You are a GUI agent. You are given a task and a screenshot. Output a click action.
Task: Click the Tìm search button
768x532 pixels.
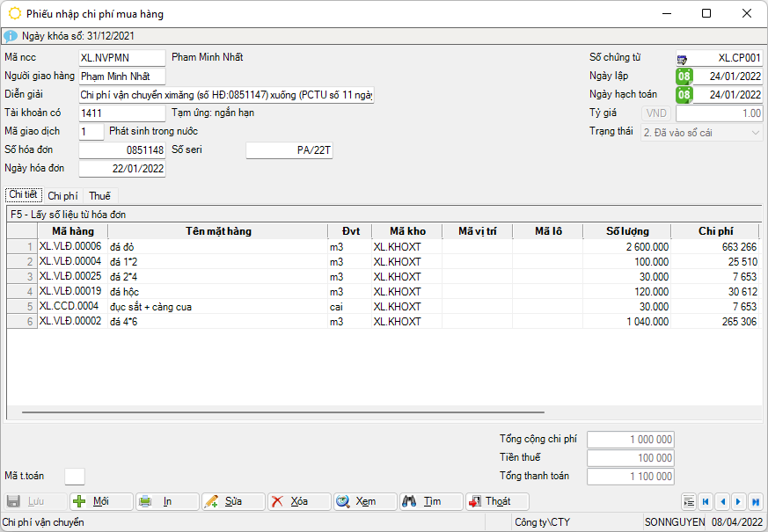tap(431, 501)
